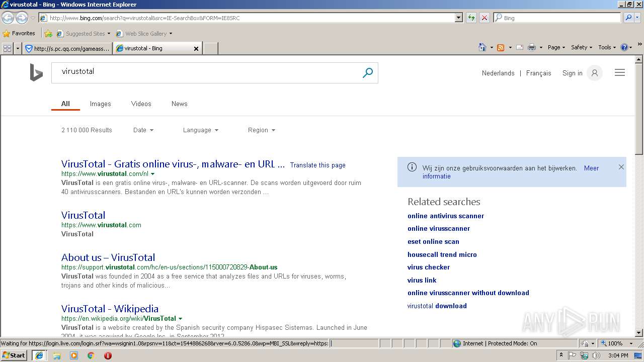Screen dimensions: 644x362
Task: Expand the Region filter dropdown
Action: tap(262, 130)
